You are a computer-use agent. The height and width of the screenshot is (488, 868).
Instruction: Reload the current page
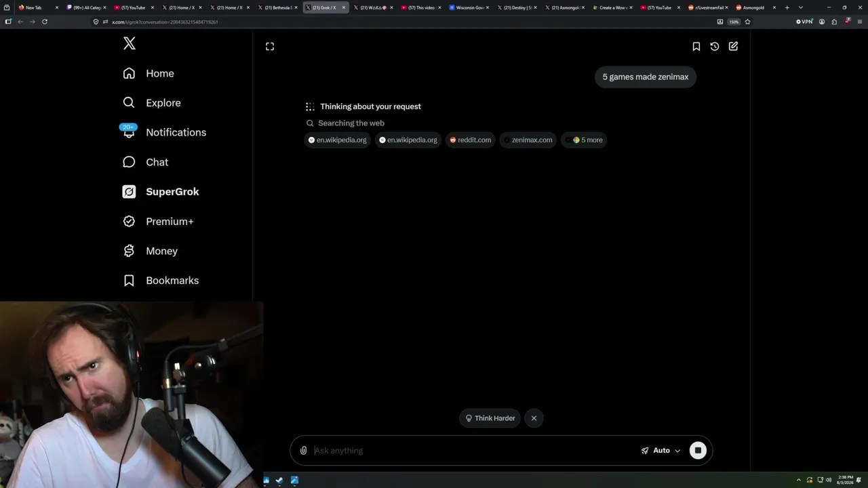pyautogui.click(x=45, y=22)
